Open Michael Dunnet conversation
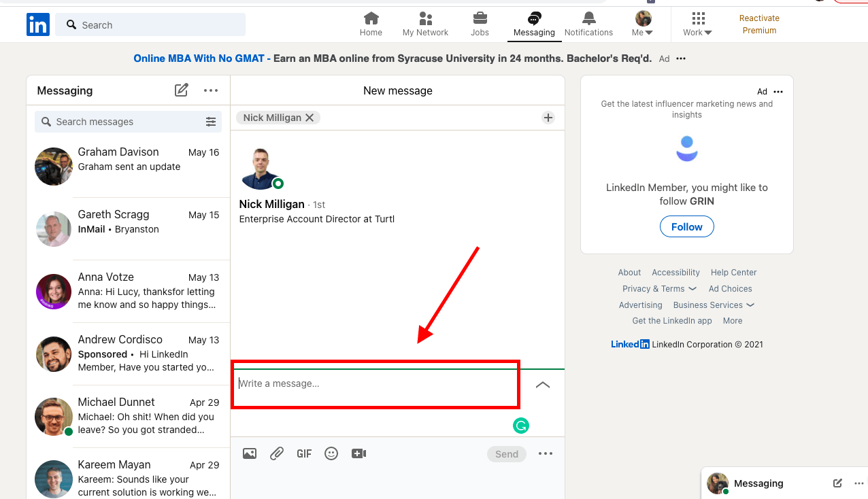This screenshot has width=868, height=499. pos(128,417)
